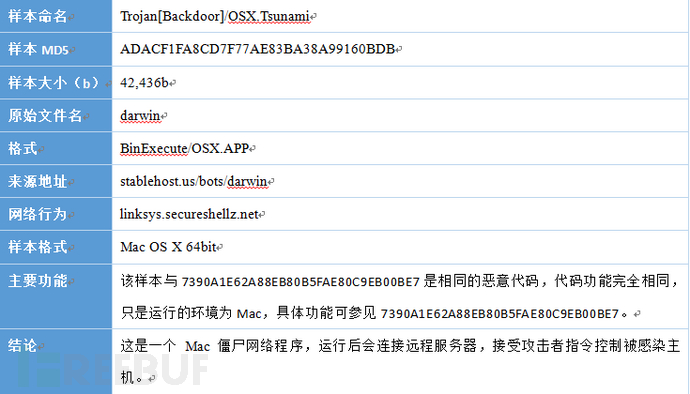Click the MD5 hash ADACF1FA8CD7F77AE83BA38A99160BDB
The width and height of the screenshot is (690, 394).
click(x=257, y=49)
